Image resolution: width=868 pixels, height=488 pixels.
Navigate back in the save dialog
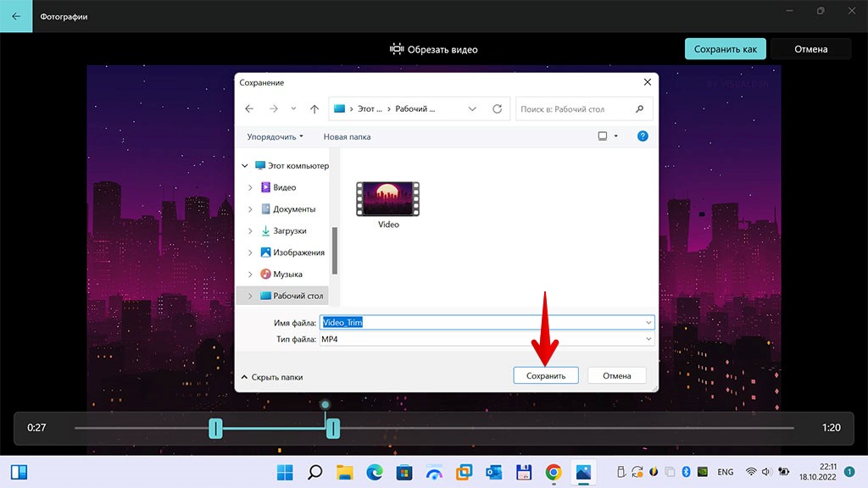(x=249, y=109)
